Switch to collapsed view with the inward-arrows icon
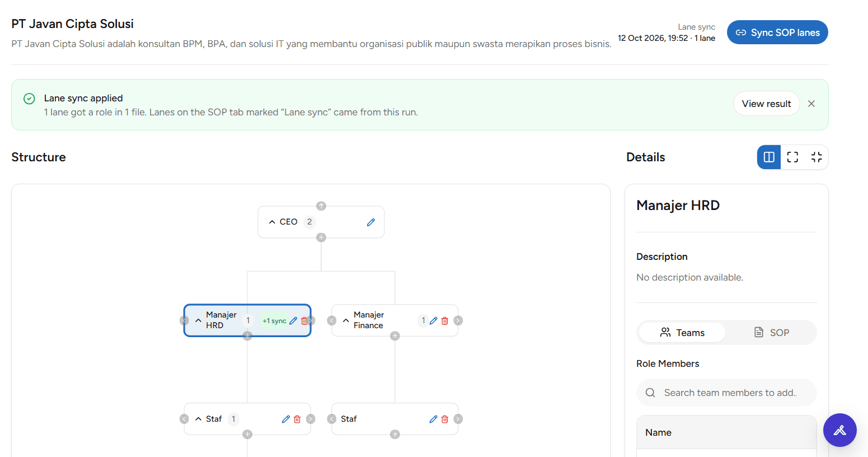Image resolution: width=868 pixels, height=457 pixels. click(817, 157)
